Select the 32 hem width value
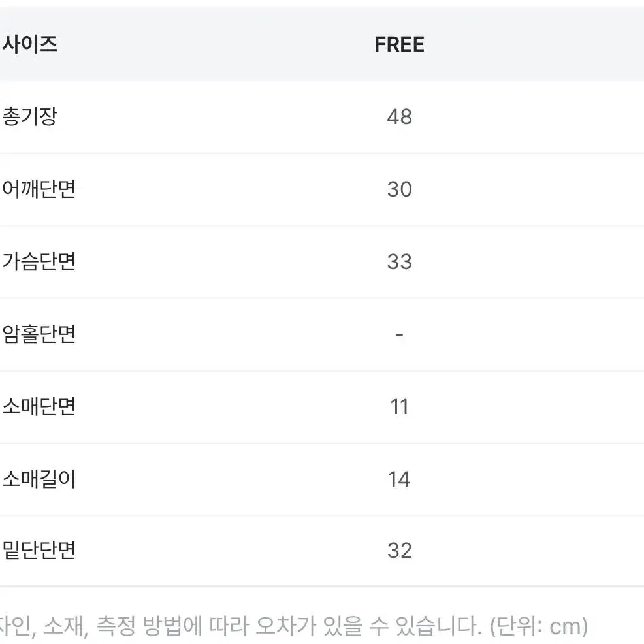The height and width of the screenshot is (644, 644). [399, 551]
